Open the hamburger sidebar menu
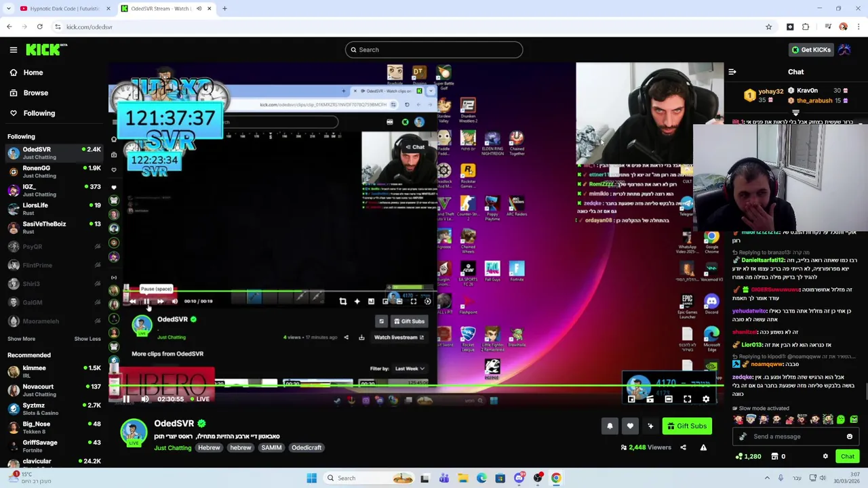This screenshot has height=488, width=868. coord(14,49)
